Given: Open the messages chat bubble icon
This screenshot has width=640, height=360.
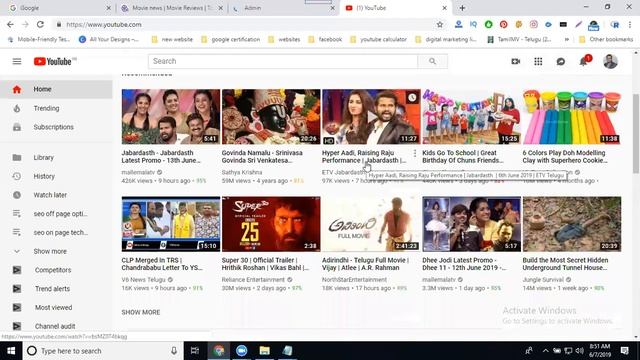Looking at the screenshot, I should coord(561,61).
